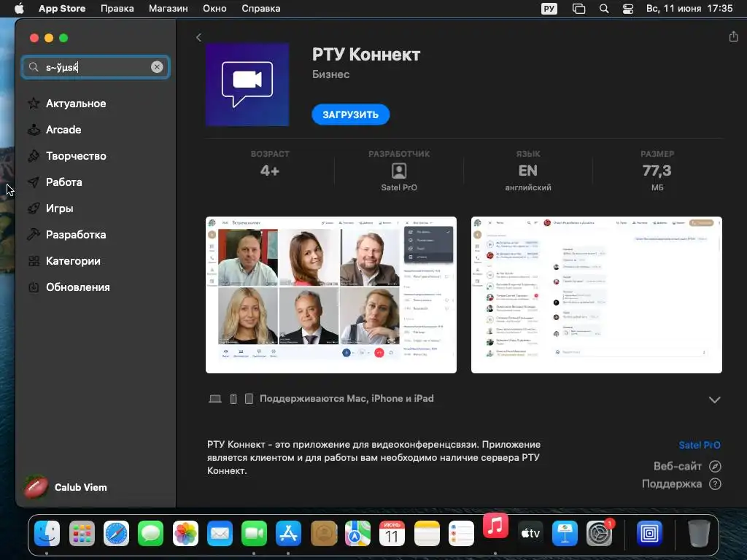Open the video call grid screenshot
Screen dimensions: 747x560
(331, 295)
